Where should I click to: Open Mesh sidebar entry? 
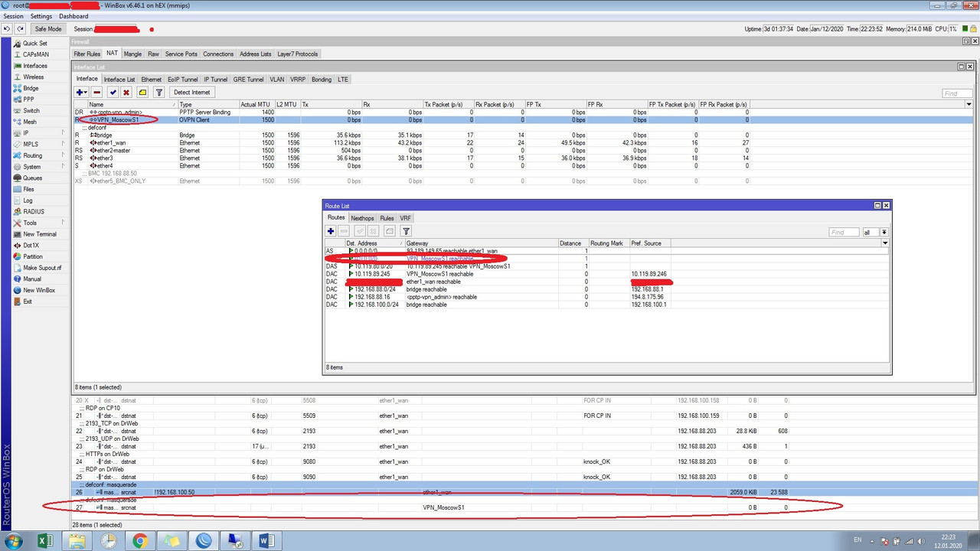coord(29,122)
